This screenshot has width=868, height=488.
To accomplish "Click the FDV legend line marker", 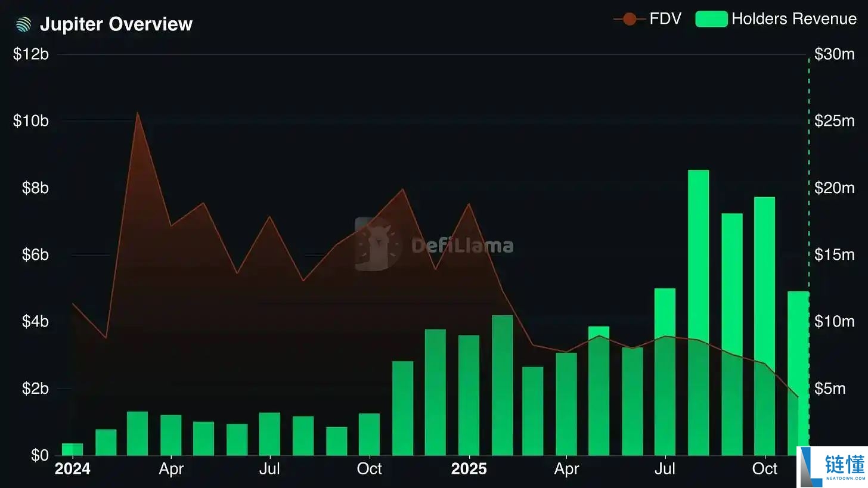I will (x=629, y=19).
